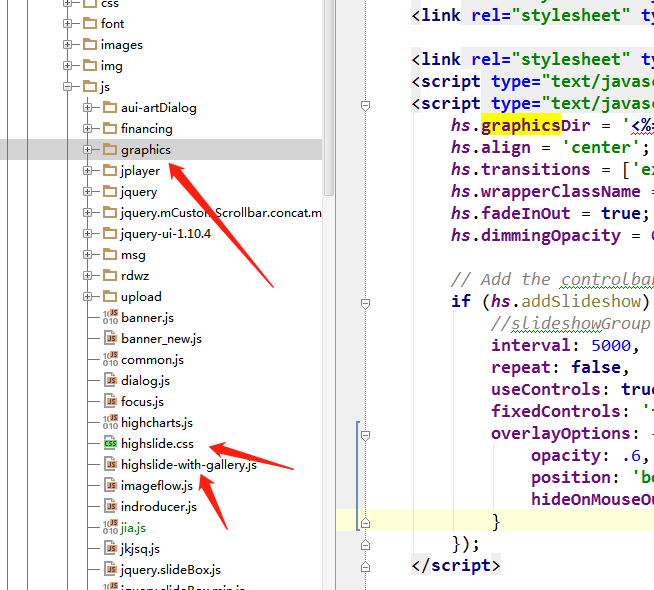Click the project tree vertical scrollbar
This screenshot has width=654, height=590.
tap(329, 97)
